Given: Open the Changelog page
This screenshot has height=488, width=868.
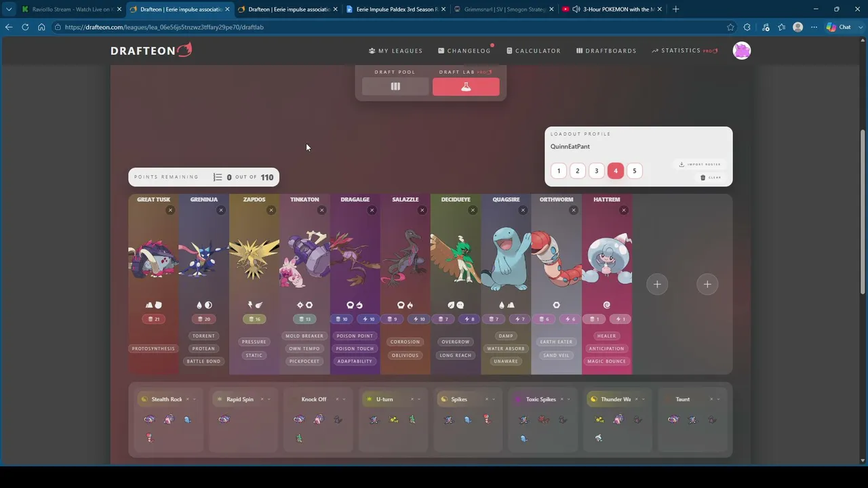Looking at the screenshot, I should pyautogui.click(x=465, y=51).
